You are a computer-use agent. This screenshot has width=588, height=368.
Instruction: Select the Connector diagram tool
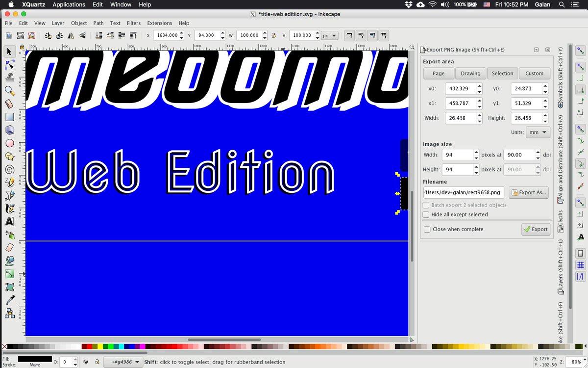coord(9,313)
